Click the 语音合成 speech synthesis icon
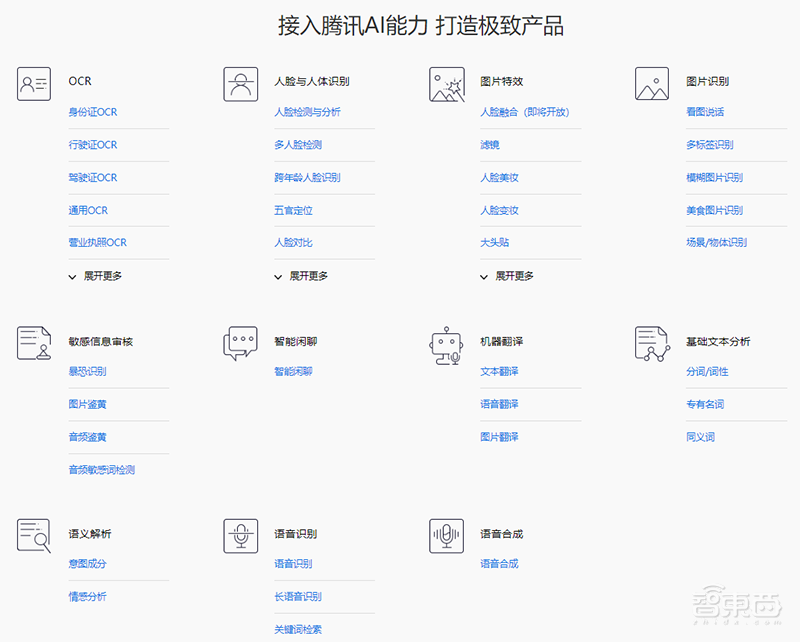 pyautogui.click(x=446, y=536)
